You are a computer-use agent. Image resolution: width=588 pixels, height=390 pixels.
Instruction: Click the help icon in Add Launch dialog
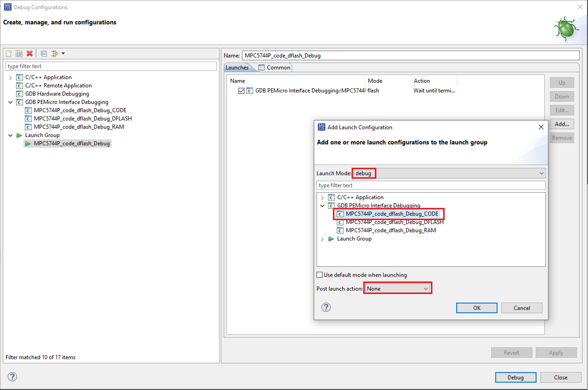tap(326, 307)
